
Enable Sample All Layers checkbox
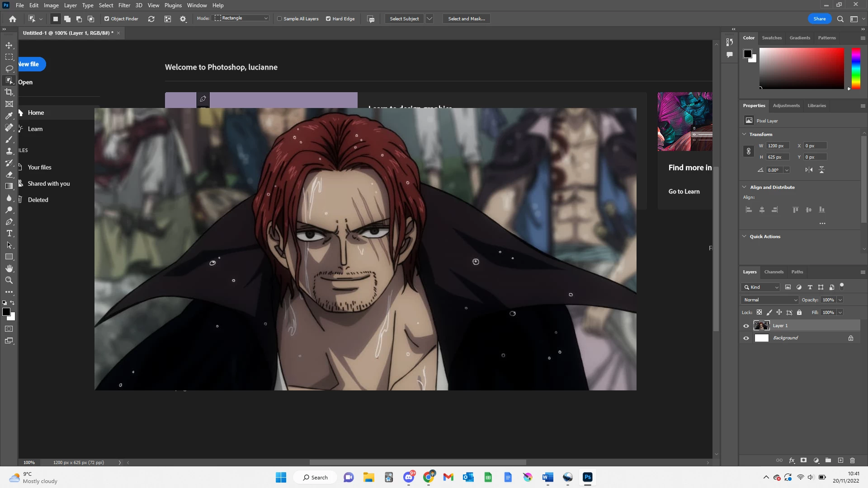(x=279, y=19)
